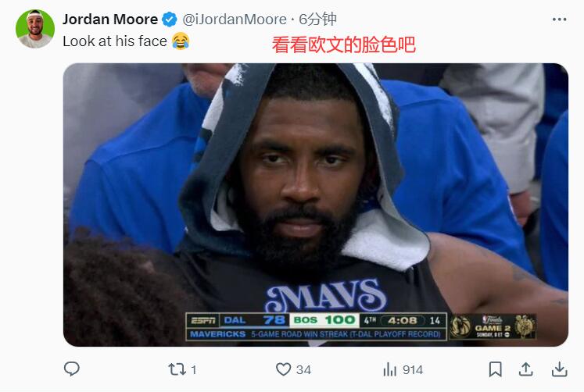Click the Jordan Moore display name
Viewport: 584px width, 392px height.
click(110, 20)
